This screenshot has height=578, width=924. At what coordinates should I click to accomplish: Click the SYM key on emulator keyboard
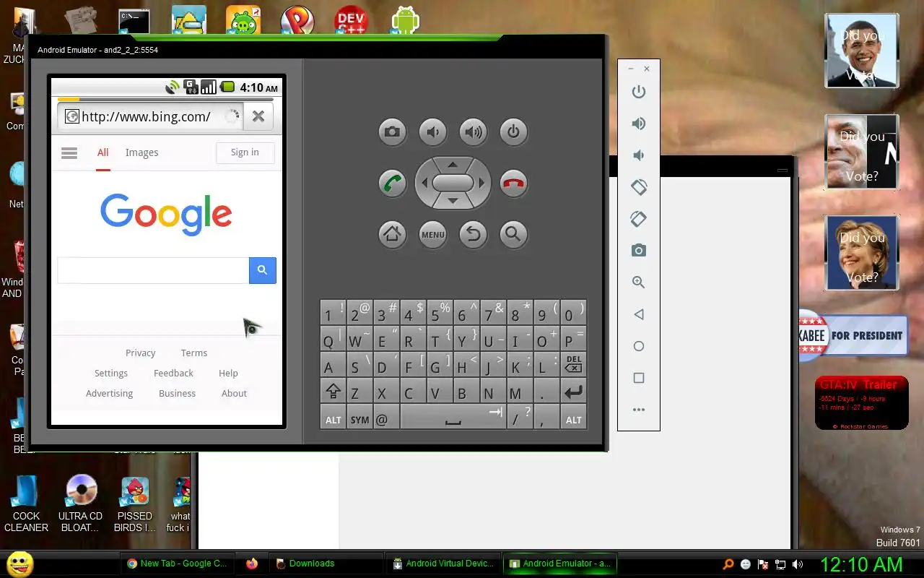click(x=359, y=418)
